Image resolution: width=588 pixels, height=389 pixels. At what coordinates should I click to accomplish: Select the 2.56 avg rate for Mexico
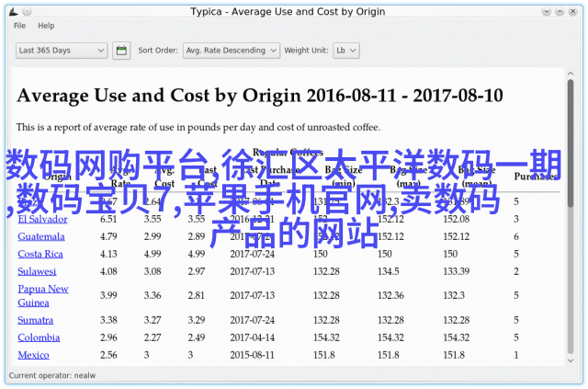[108, 355]
